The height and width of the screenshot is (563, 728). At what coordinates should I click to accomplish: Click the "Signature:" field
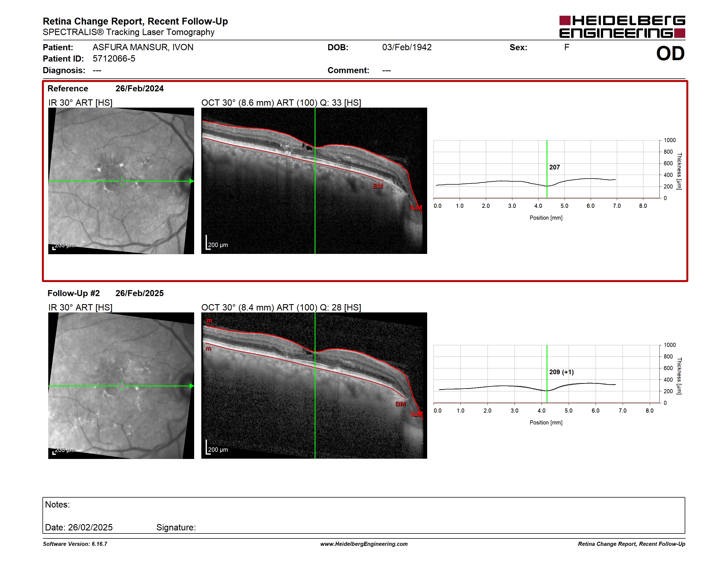click(176, 527)
